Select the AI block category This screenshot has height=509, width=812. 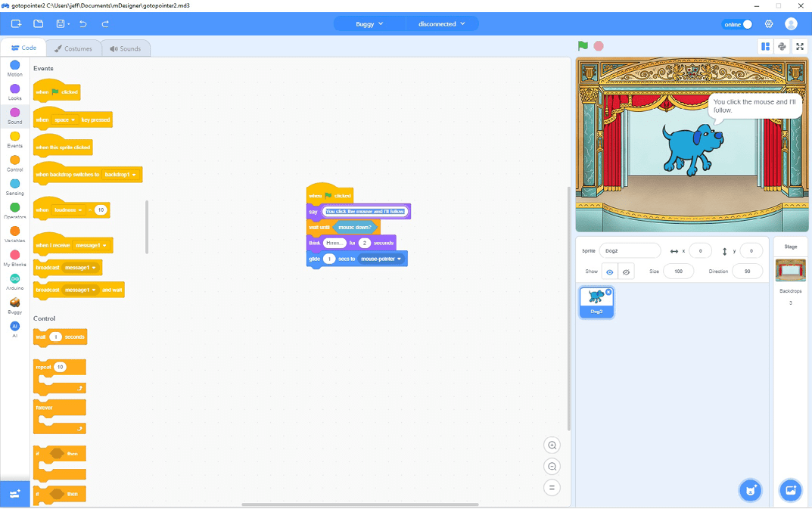pos(15,329)
